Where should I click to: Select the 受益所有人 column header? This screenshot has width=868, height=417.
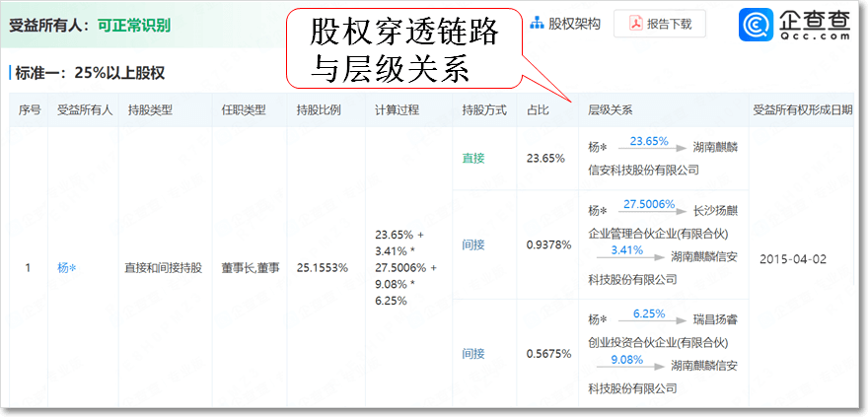(x=85, y=110)
